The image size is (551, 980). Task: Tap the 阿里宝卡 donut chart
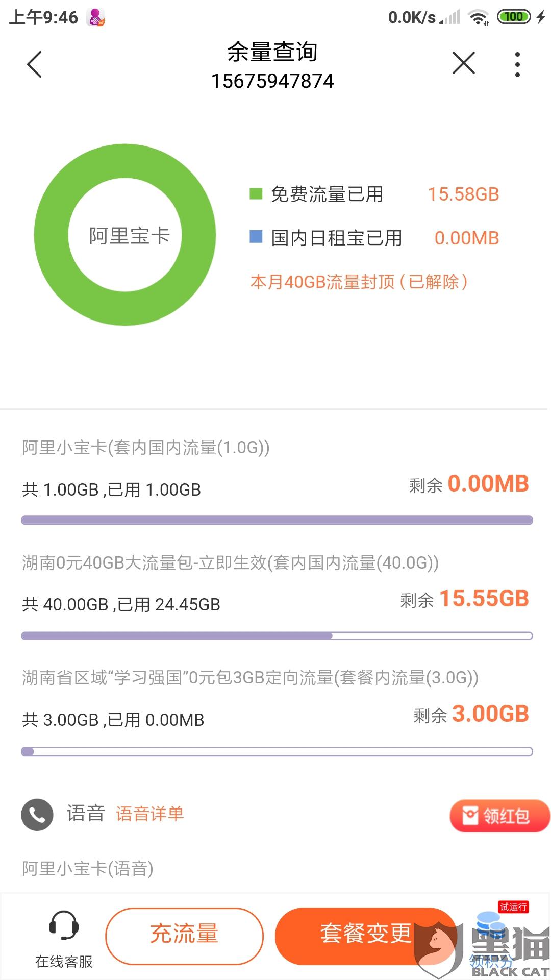point(125,235)
